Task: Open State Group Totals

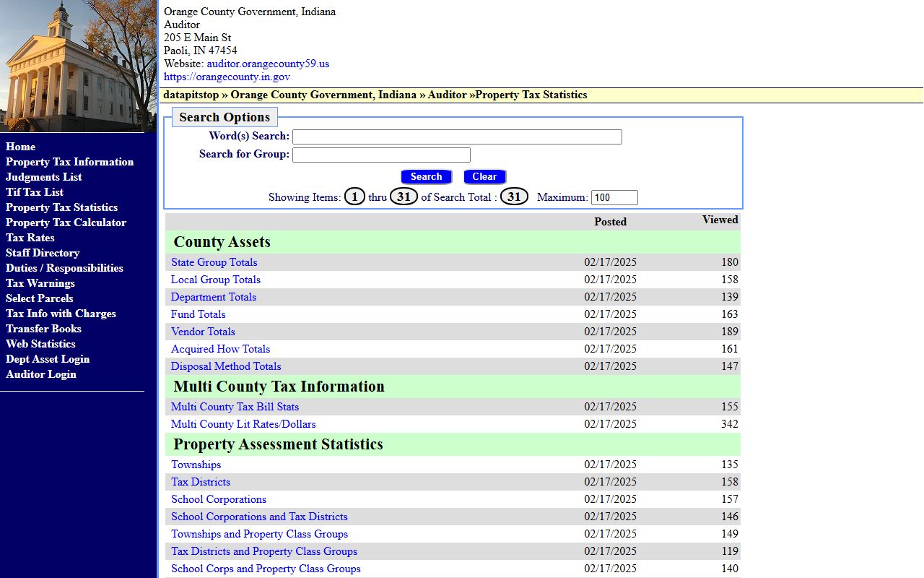Action: click(x=214, y=262)
